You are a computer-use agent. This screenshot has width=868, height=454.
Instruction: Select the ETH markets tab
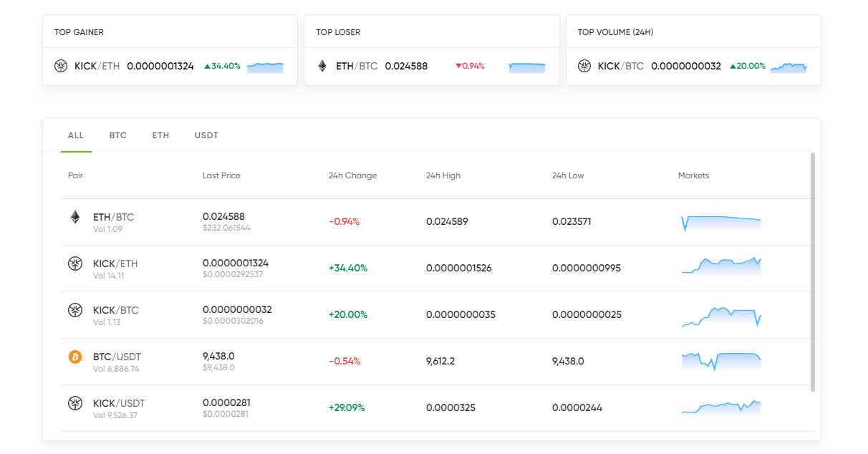pos(160,135)
